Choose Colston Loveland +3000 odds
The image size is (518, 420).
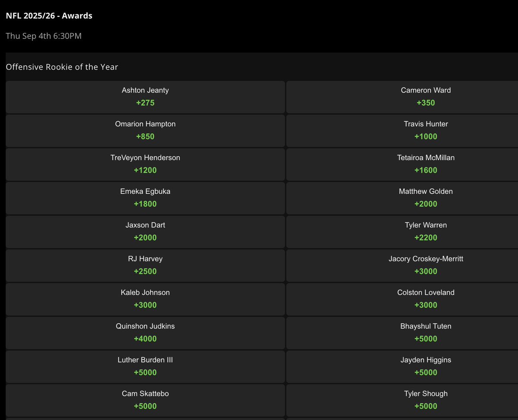click(402, 299)
